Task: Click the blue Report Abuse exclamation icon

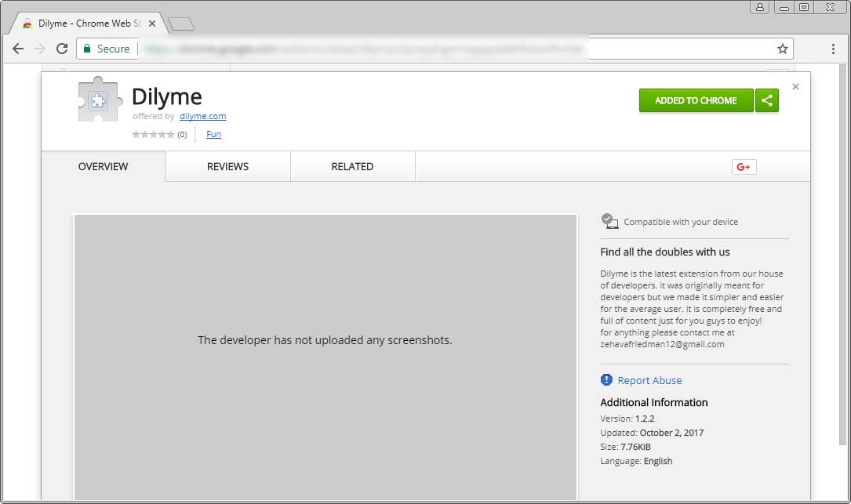Action: 606,379
